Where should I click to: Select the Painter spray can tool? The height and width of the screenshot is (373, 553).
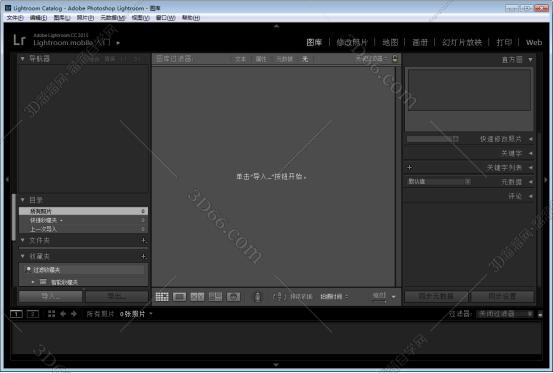(x=258, y=296)
